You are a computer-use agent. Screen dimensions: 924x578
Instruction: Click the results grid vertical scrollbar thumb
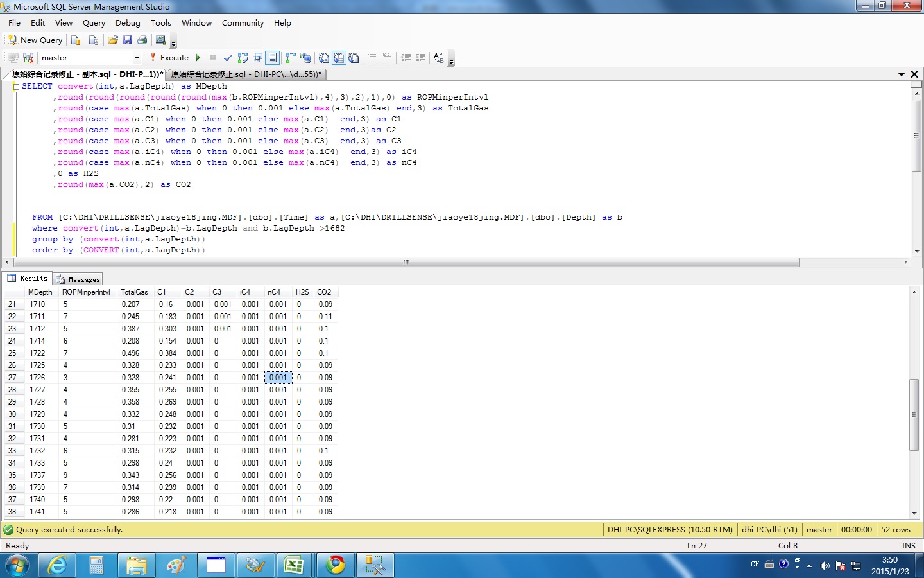914,414
